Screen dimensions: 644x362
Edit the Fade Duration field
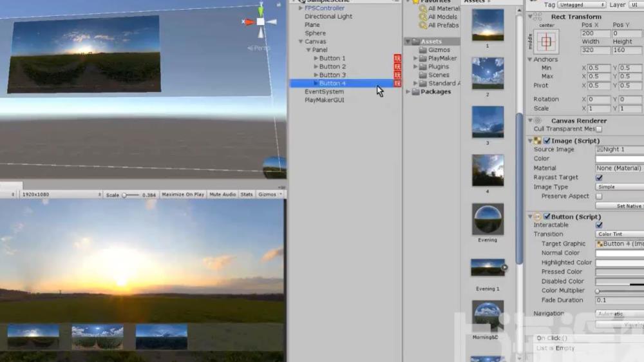click(x=620, y=300)
